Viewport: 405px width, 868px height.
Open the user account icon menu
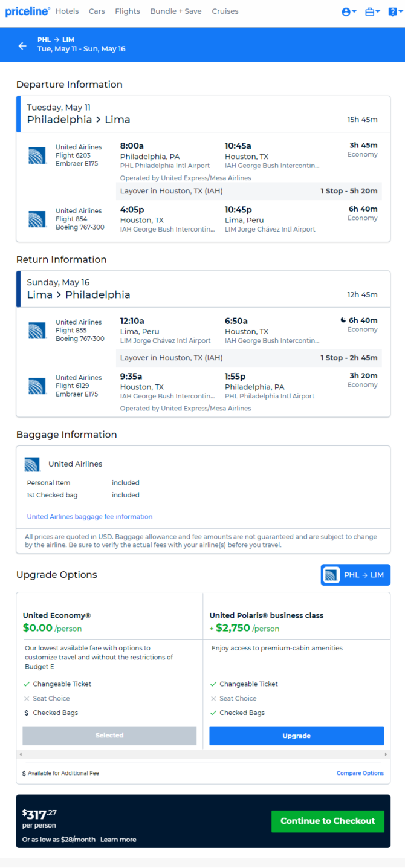coord(349,11)
